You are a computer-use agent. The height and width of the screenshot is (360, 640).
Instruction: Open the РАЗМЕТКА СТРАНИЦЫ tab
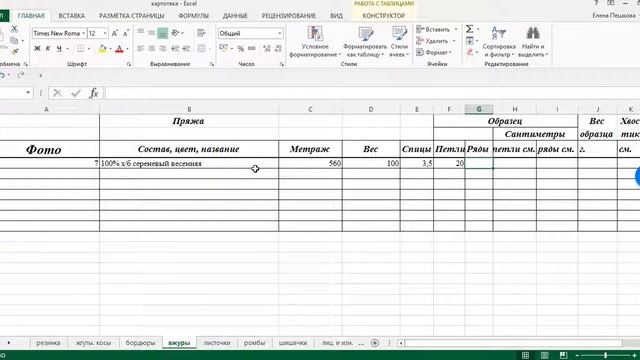pyautogui.click(x=131, y=16)
